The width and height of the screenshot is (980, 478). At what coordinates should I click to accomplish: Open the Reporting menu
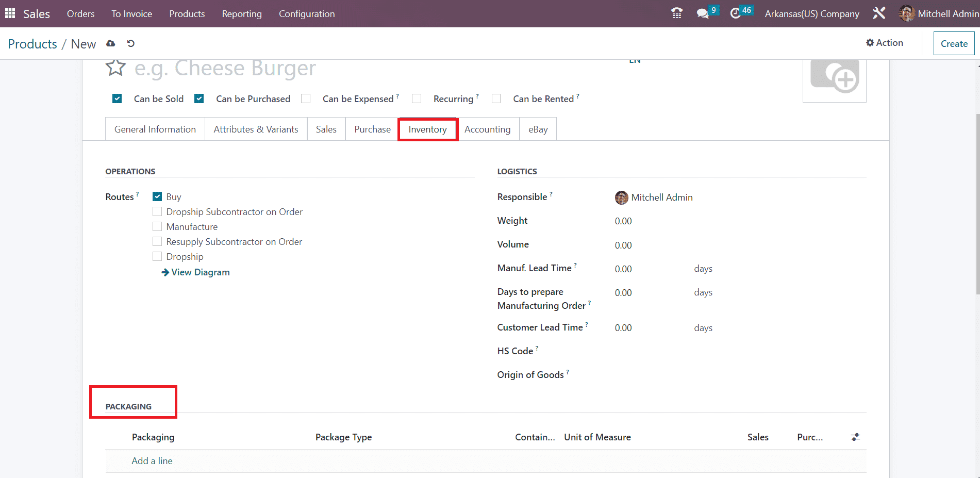click(242, 14)
